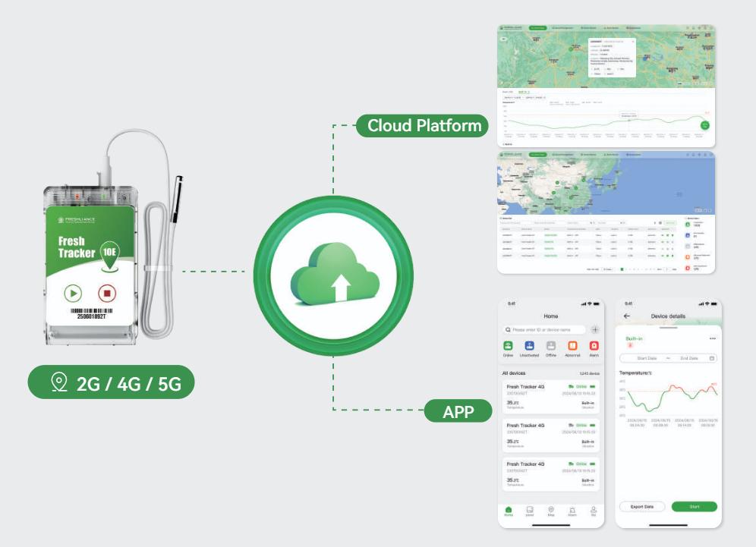The image size is (756, 547).
Task: Open the calendar icon in the date range
Action: [712, 359]
